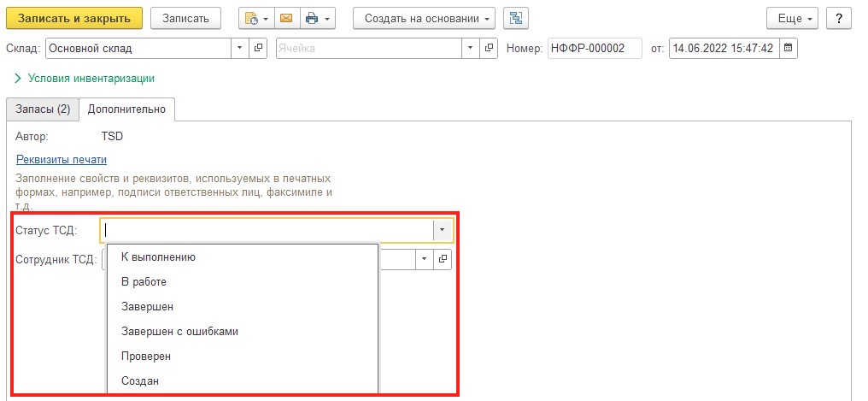
Task: Click the date field 14.06.2022 15:47:42
Action: coord(724,48)
